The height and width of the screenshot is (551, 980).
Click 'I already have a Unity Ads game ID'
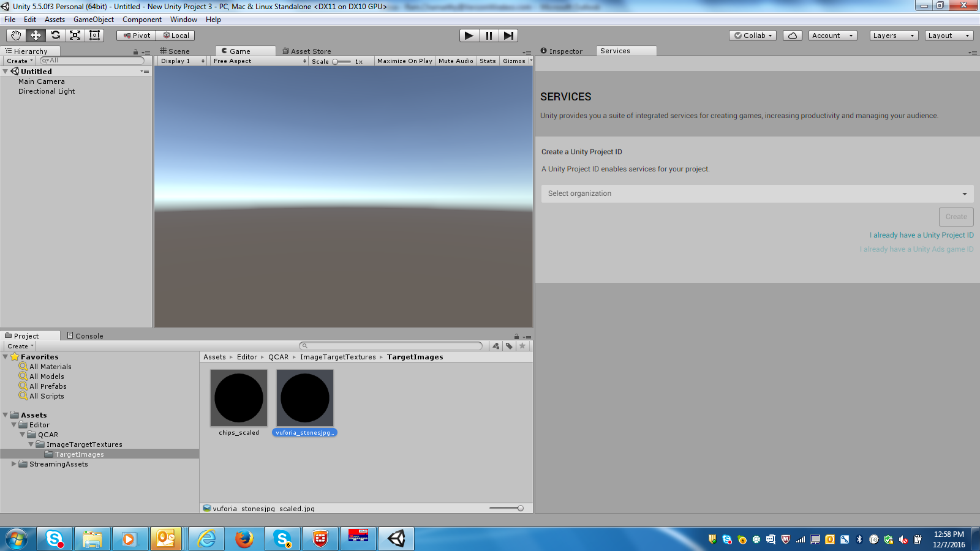tap(917, 249)
